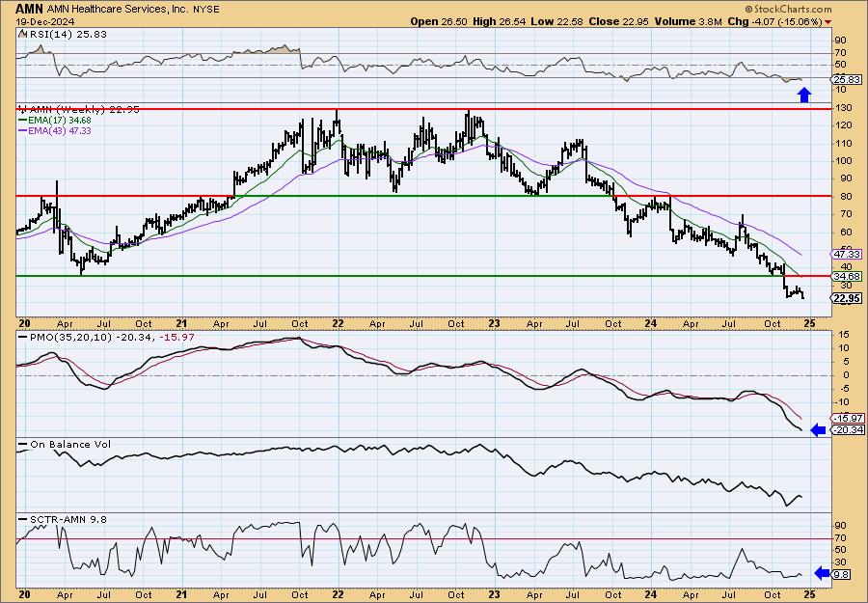Click the red down-triangle change indicator
Image resolution: width=868 pixels, height=603 pixels.
tap(828, 22)
